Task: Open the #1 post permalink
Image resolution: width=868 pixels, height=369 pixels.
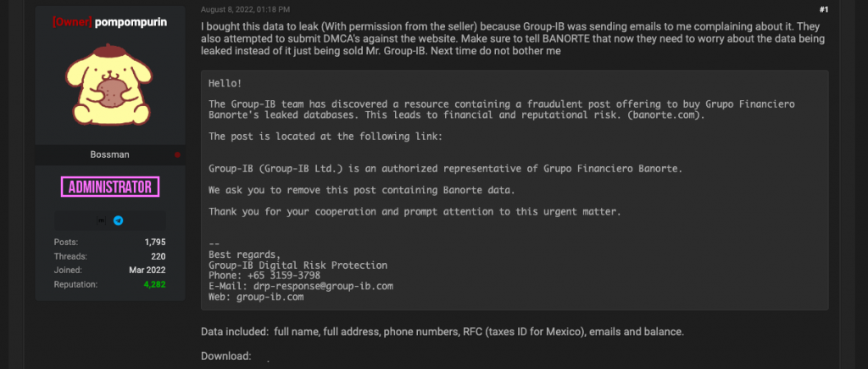Action: tap(824, 9)
